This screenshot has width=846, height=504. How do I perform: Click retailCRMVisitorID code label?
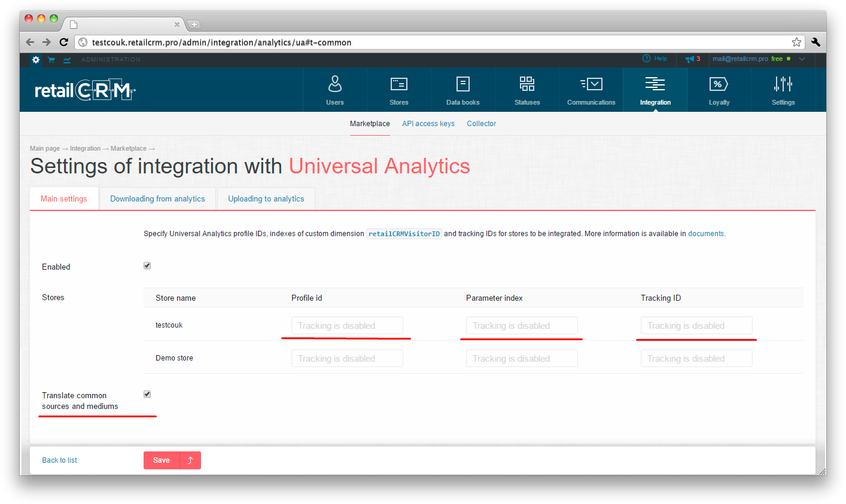404,234
